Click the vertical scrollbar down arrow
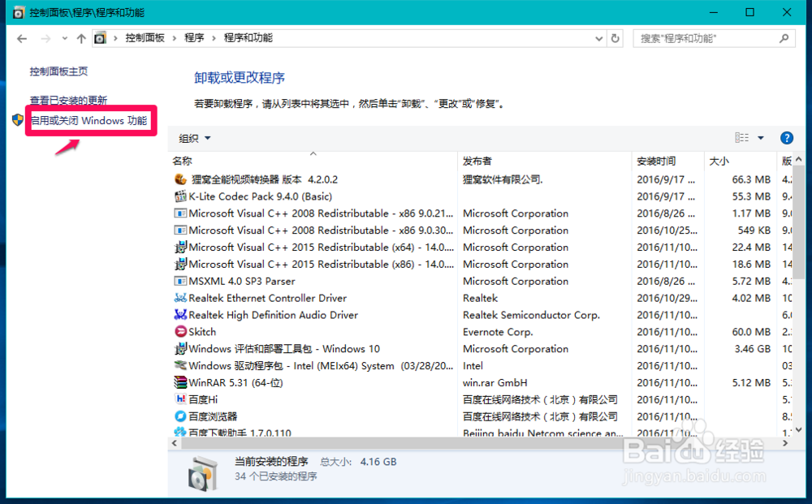 click(798, 429)
